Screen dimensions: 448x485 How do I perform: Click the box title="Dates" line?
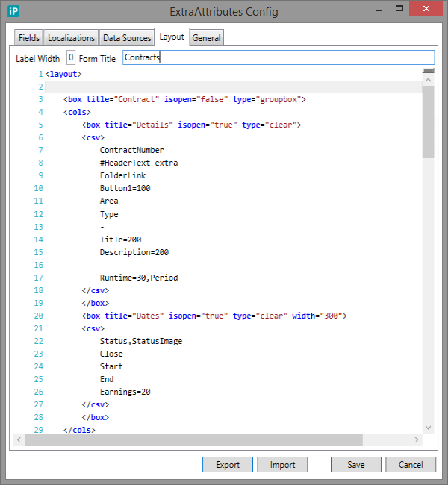tap(214, 316)
